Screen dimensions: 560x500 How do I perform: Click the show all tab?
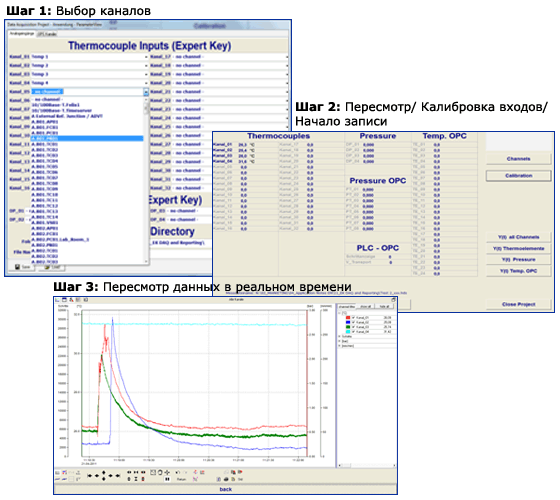point(365,307)
